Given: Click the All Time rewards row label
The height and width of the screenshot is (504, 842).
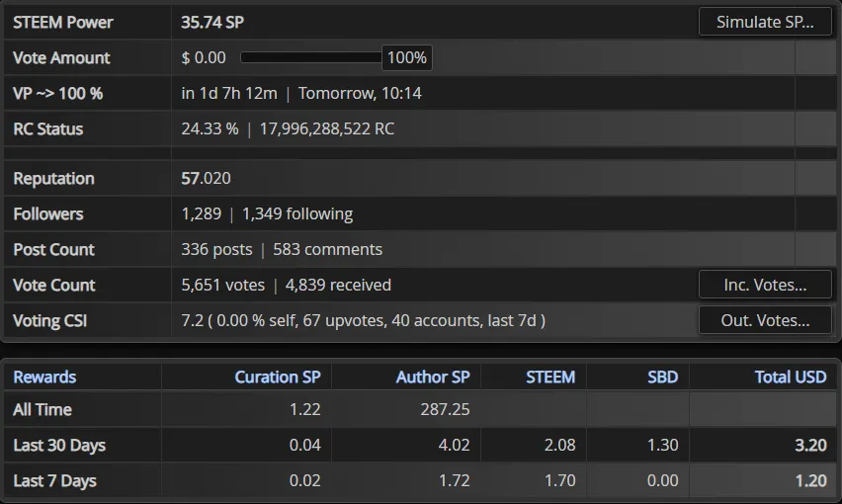Looking at the screenshot, I should pos(42,409).
